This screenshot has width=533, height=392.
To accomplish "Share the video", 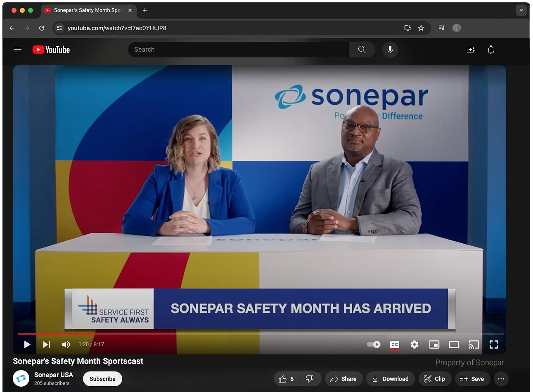I will click(x=343, y=379).
